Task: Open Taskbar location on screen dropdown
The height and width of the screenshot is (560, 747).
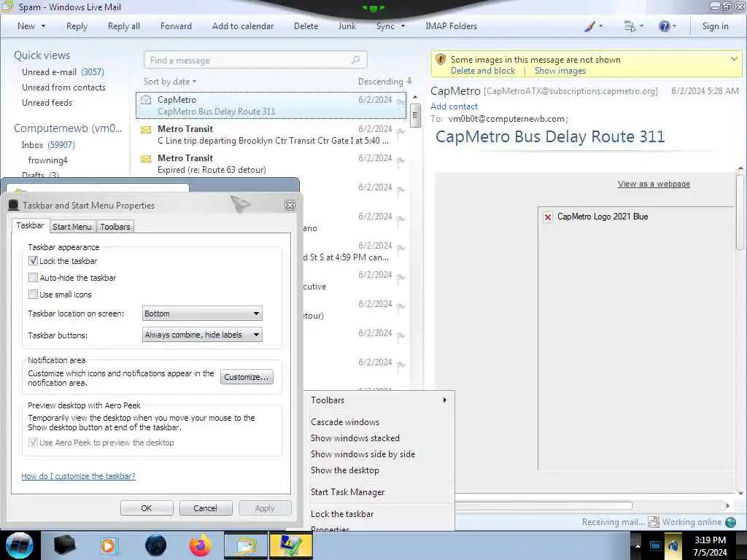Action: 202,314
